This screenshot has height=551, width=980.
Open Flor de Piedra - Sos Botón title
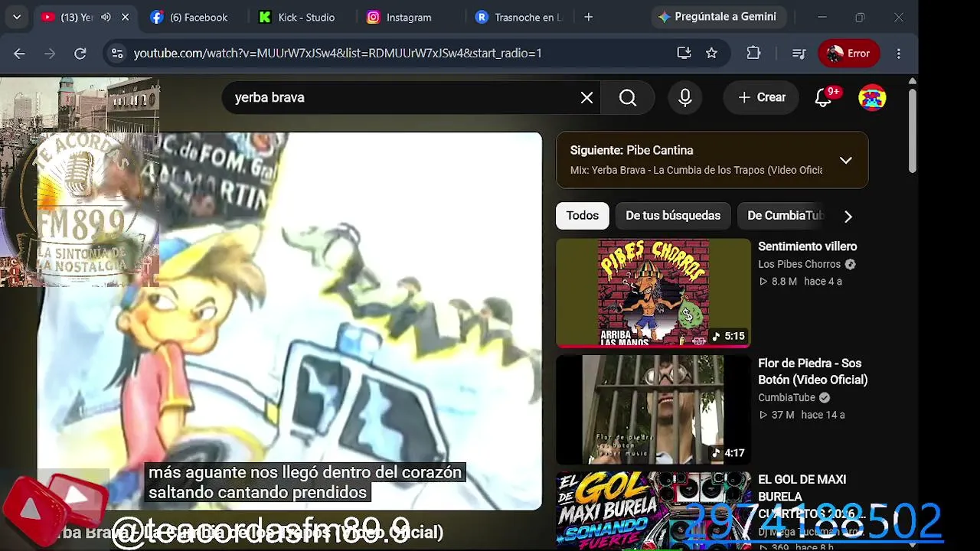tap(812, 371)
